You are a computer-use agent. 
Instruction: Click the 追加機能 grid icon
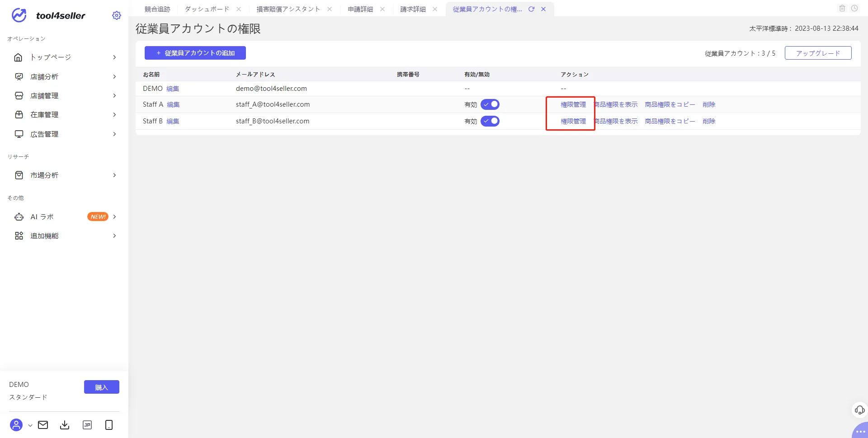tap(19, 236)
